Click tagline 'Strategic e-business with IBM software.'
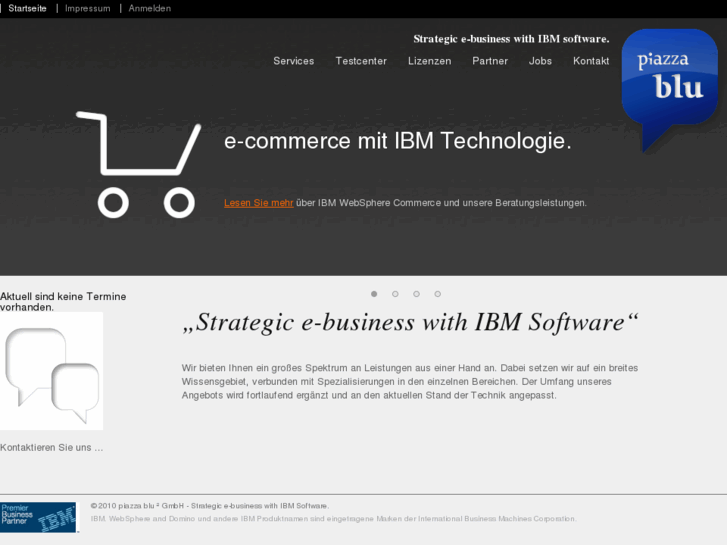 [x=511, y=39]
